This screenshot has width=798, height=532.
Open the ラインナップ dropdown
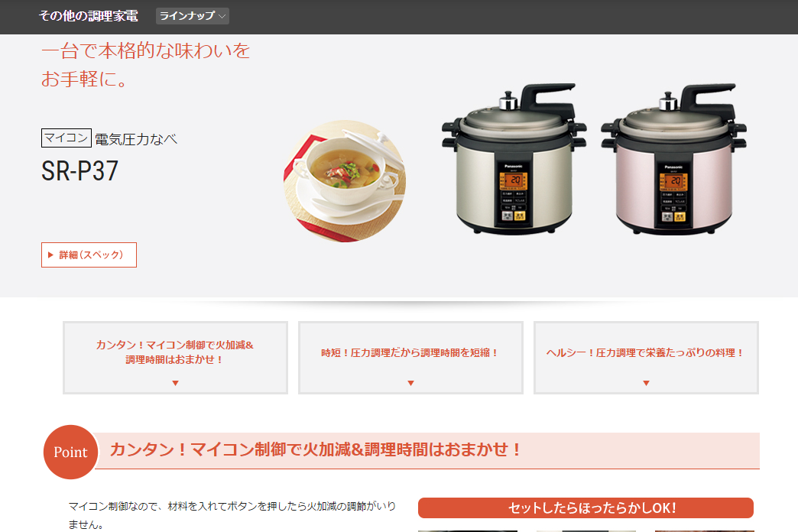(193, 16)
